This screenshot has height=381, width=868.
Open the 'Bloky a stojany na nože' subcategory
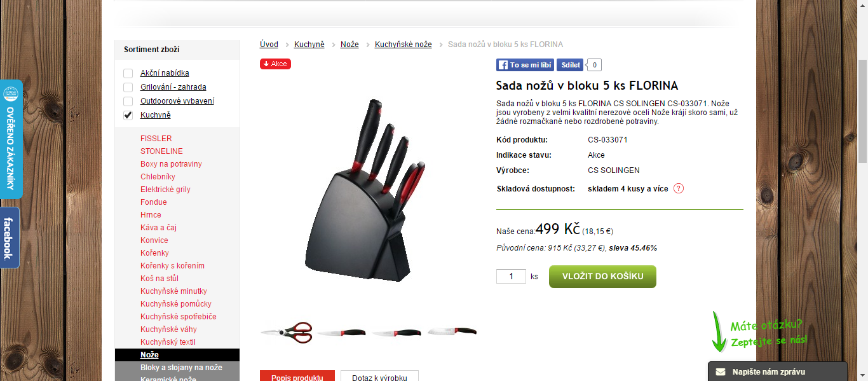click(x=181, y=368)
